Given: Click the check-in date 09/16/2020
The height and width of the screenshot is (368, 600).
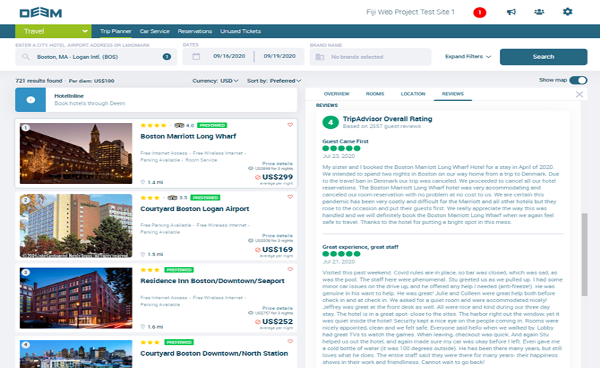Looking at the screenshot, I should pyautogui.click(x=229, y=56).
